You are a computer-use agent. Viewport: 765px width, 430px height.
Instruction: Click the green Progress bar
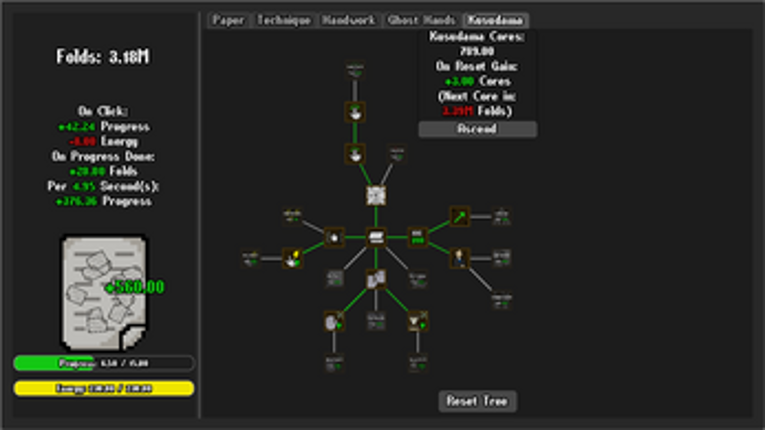pos(104,363)
